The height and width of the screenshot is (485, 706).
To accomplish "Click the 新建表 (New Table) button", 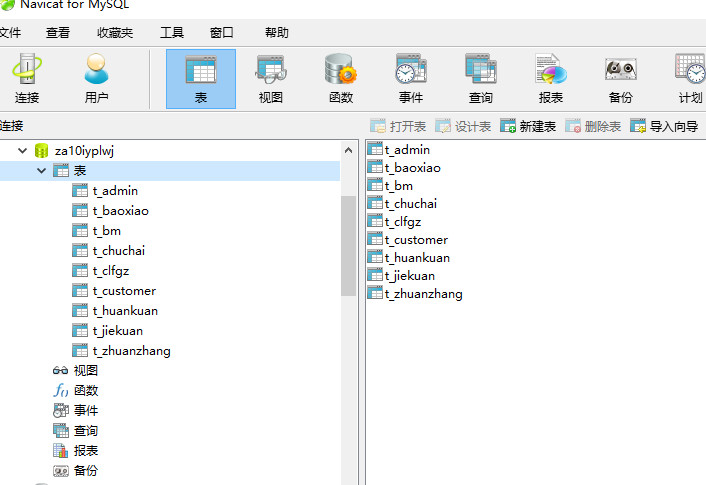I will point(528,127).
